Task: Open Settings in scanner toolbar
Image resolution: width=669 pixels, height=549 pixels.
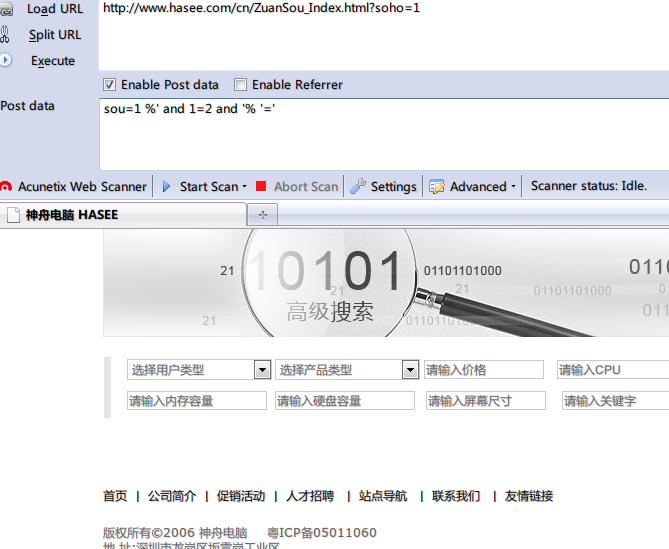Action: point(393,186)
